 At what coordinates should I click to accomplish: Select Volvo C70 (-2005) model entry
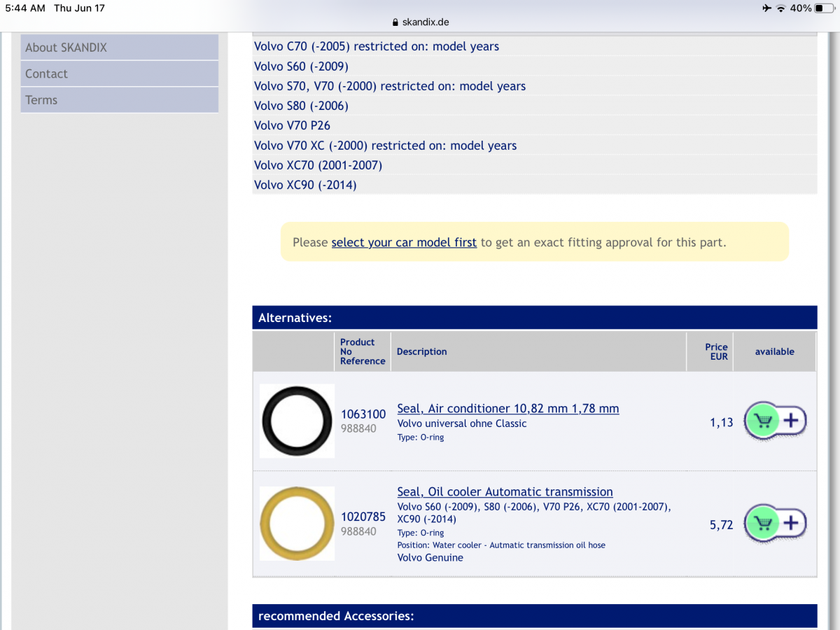(x=376, y=46)
